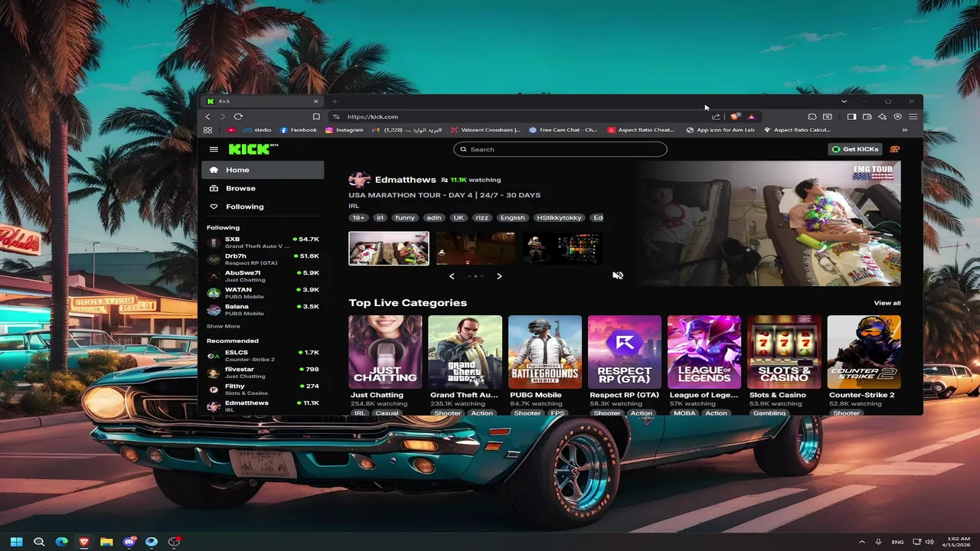Click the Get KICKs button
This screenshot has height=551, width=980.
pos(855,149)
